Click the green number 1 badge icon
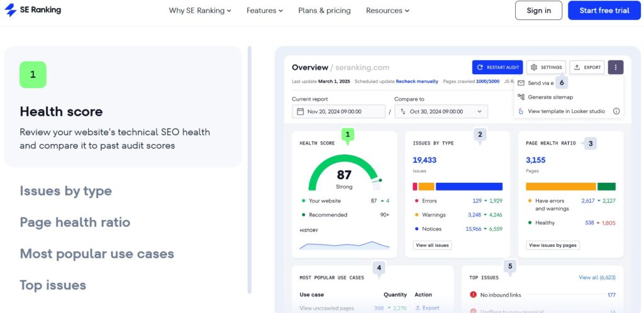 tap(33, 75)
